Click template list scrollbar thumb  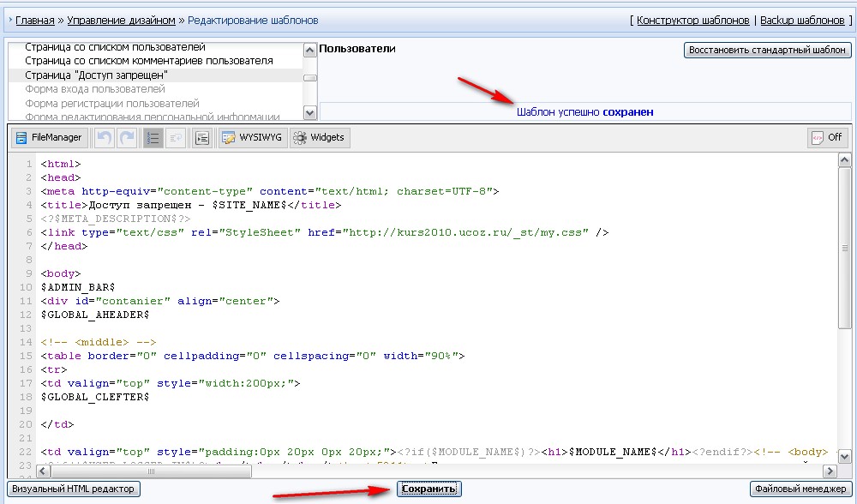tap(310, 78)
